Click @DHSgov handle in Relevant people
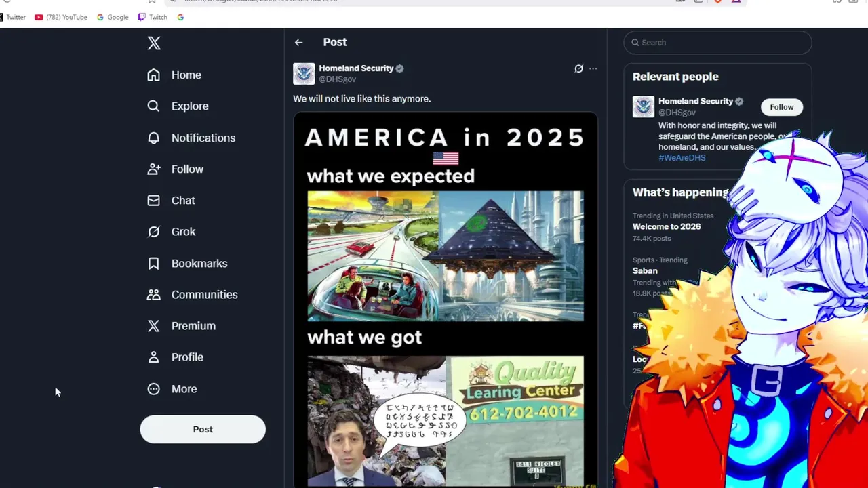This screenshot has height=488, width=868. coord(677,113)
